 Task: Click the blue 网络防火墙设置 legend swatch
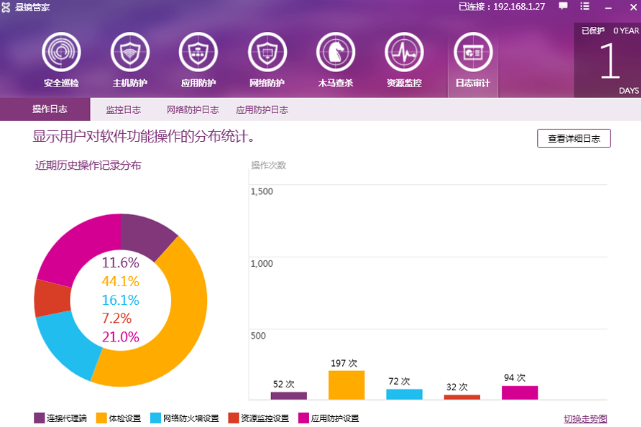(156, 418)
